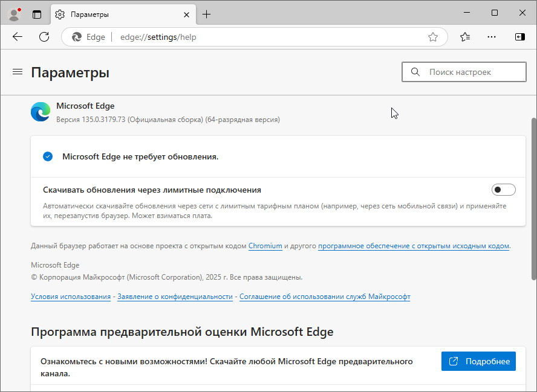This screenshot has width=537, height=392.
Task: Open the settings hamburger menu
Action: [18, 72]
